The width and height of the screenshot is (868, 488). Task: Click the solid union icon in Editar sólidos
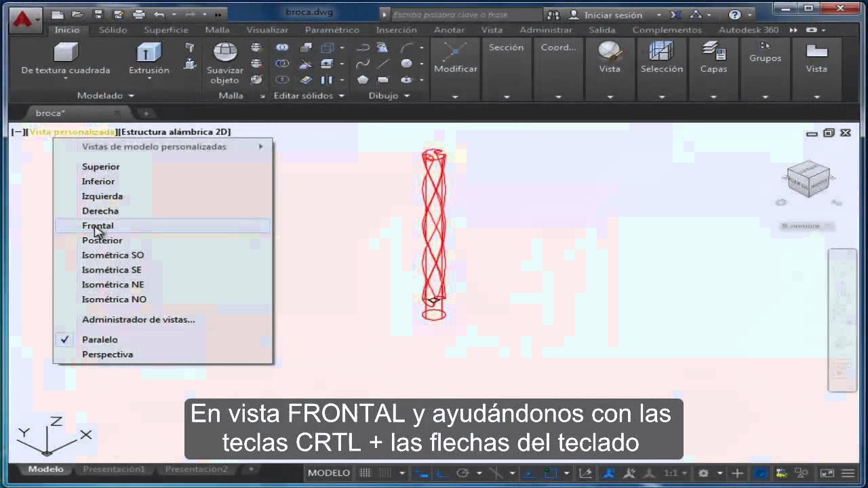282,47
